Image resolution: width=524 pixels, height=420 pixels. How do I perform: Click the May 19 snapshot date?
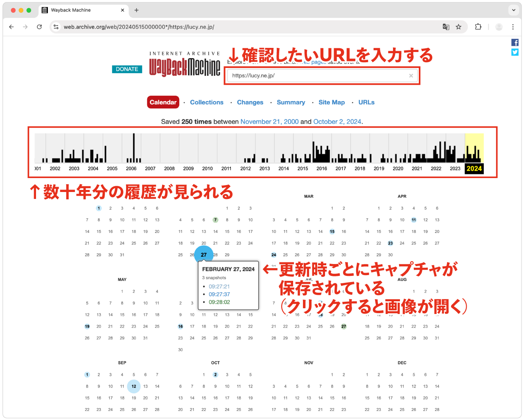(x=87, y=327)
